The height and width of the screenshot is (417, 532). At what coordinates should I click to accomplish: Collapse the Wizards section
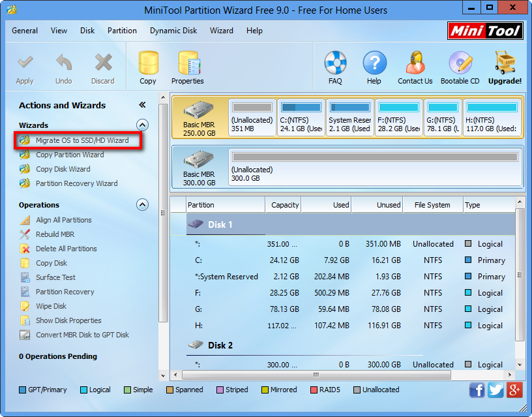tap(143, 125)
